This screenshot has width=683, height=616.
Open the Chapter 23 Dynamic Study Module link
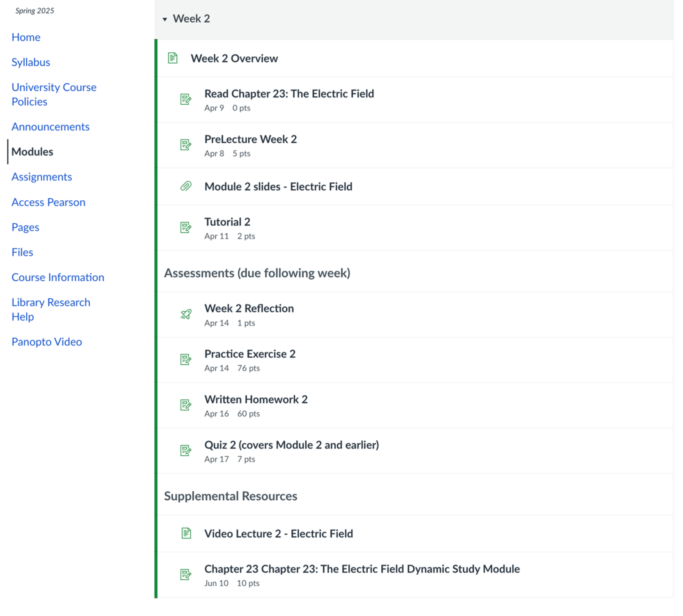click(362, 569)
